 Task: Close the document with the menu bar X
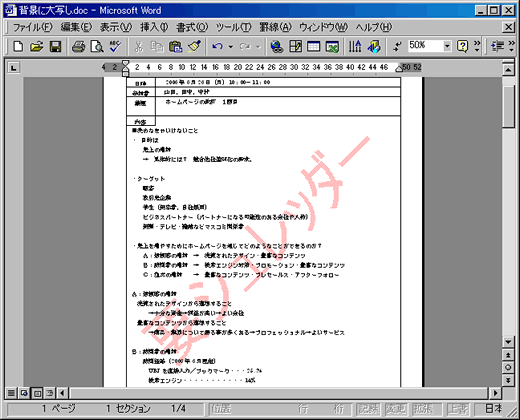(508, 27)
